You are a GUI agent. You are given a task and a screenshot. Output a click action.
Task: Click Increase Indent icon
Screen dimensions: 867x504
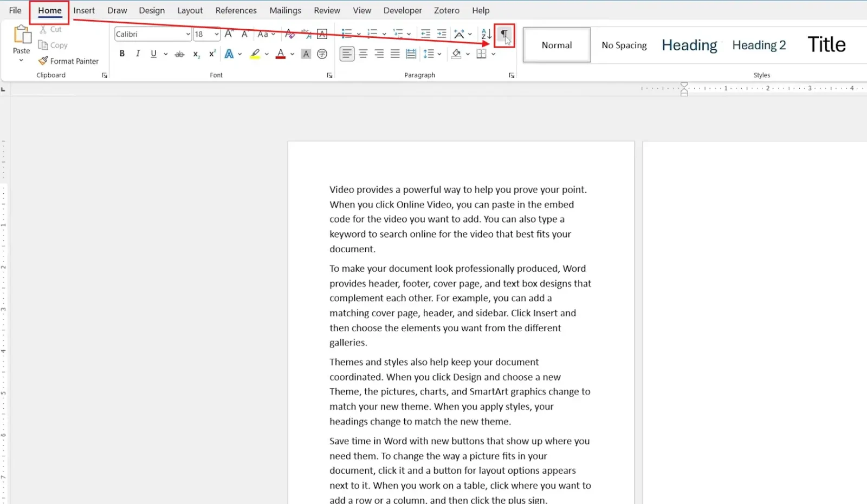(x=442, y=34)
